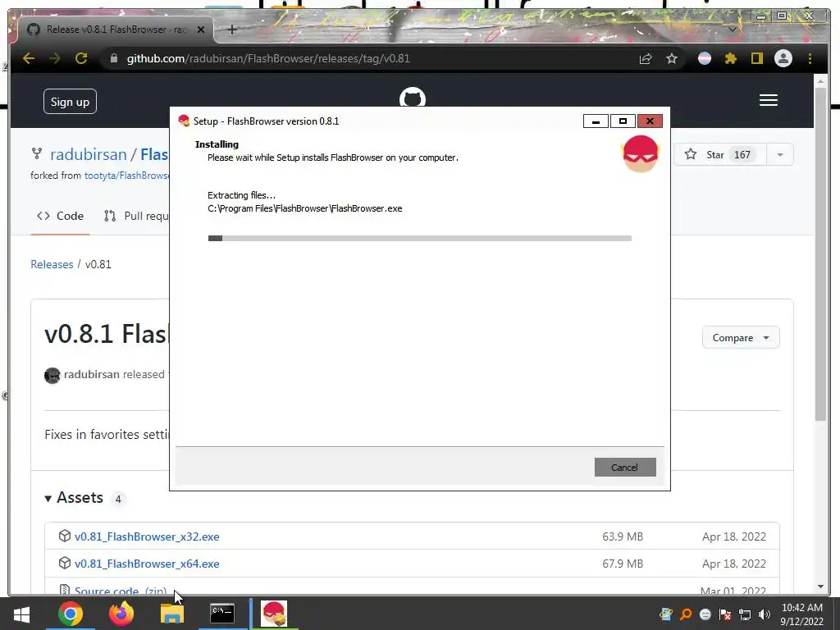Expand the Star dropdown arrow
The width and height of the screenshot is (840, 630).
[x=780, y=155]
